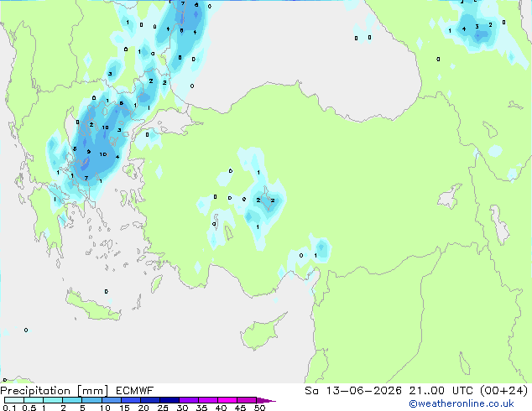Click the '30' legend scale label

click(x=182, y=408)
